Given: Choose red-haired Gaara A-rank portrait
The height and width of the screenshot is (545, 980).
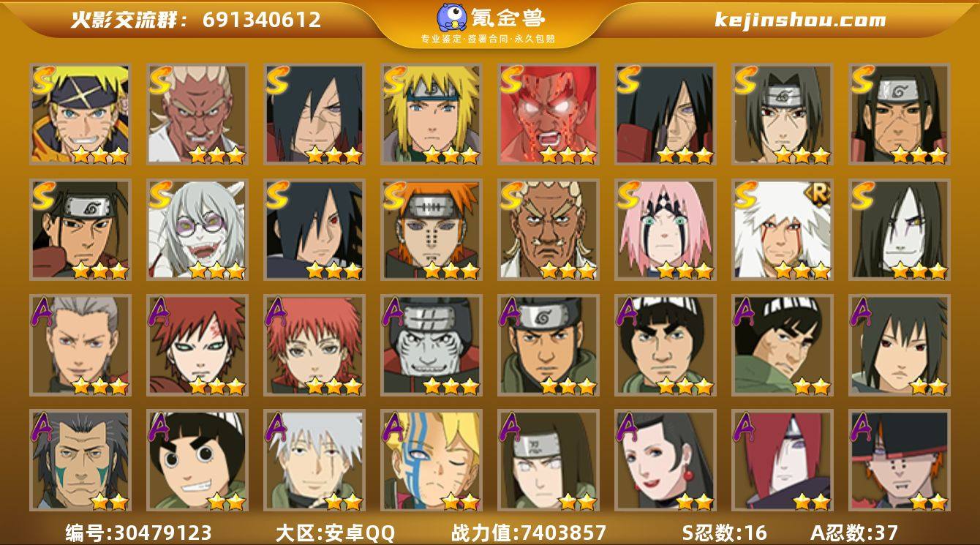Looking at the screenshot, I should click(x=197, y=345).
